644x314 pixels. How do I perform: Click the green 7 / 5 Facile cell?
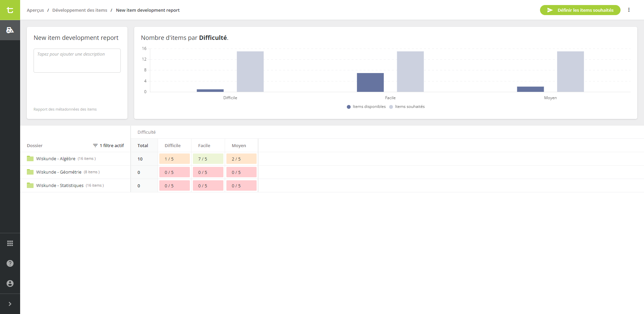[x=208, y=159]
